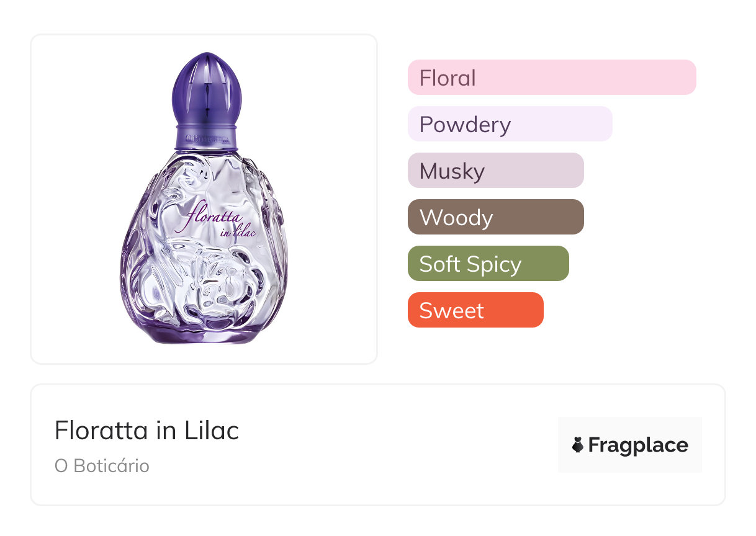Click the word 'Floral' in the pink bar

tap(448, 78)
